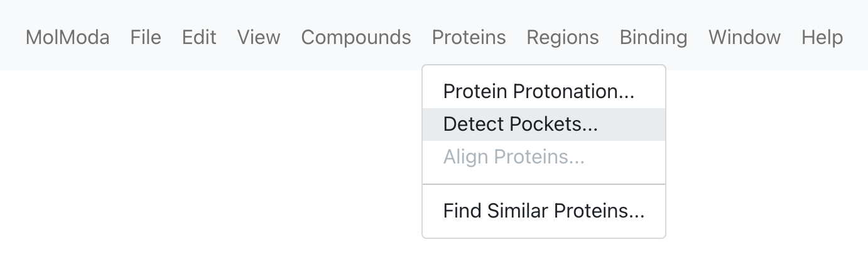
Task: Choose the highlighted Detect Pockets... entry
Action: pyautogui.click(x=544, y=124)
